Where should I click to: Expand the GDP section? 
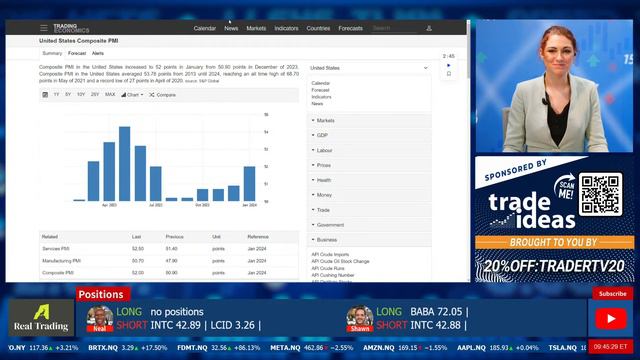tap(369, 135)
